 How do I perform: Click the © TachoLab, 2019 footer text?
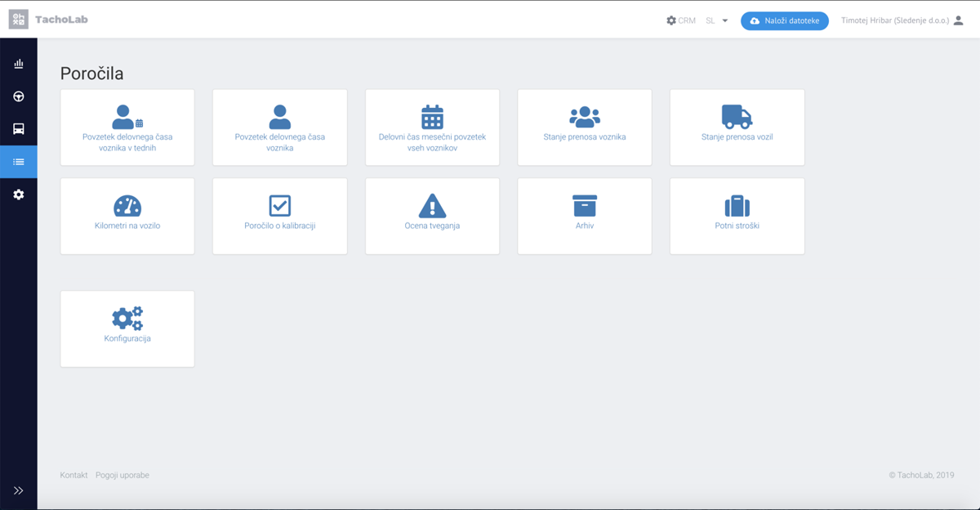921,475
